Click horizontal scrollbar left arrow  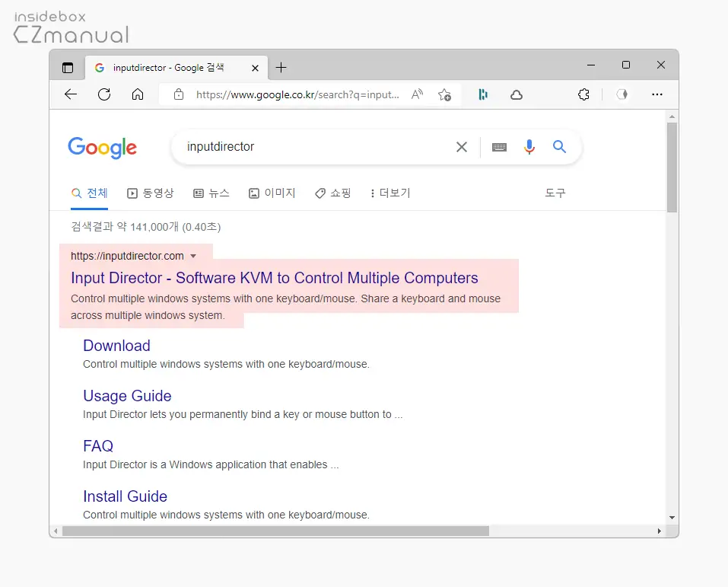pyautogui.click(x=56, y=531)
